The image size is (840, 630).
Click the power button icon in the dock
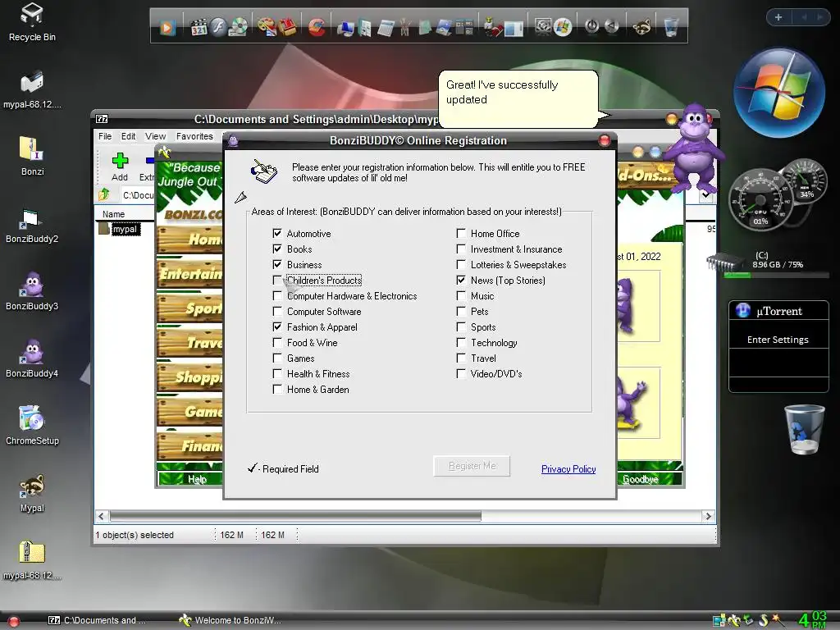[x=592, y=25]
